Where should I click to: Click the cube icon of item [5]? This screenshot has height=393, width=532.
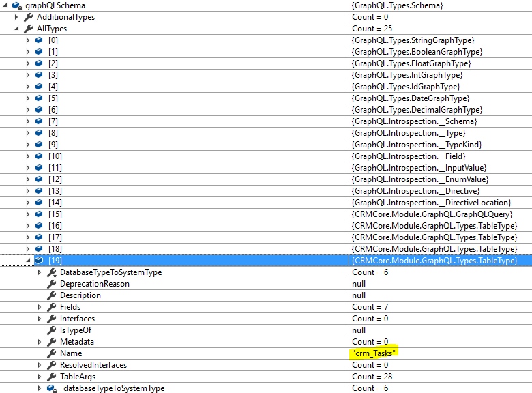pyautogui.click(x=39, y=98)
